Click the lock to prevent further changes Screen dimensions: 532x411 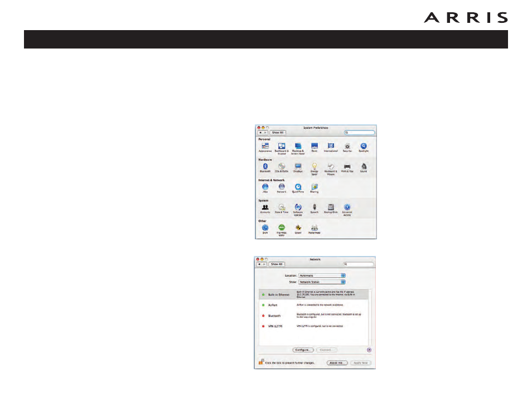coord(260,362)
